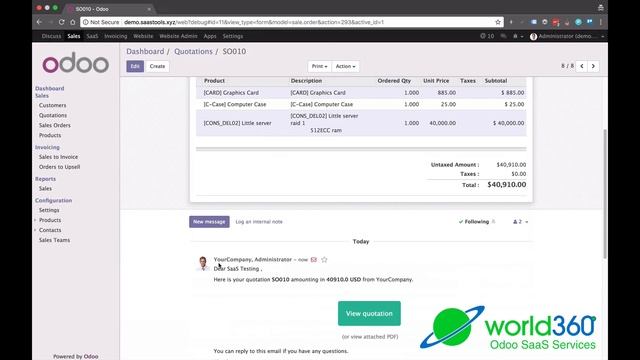
Task: Select the [C-Case] Computer Case product row
Action: point(361,104)
